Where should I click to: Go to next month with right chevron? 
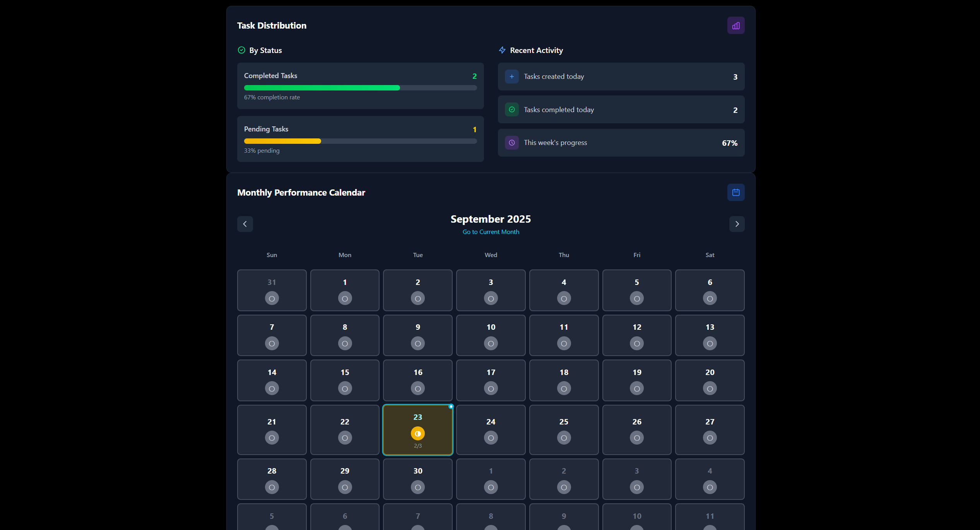(737, 224)
